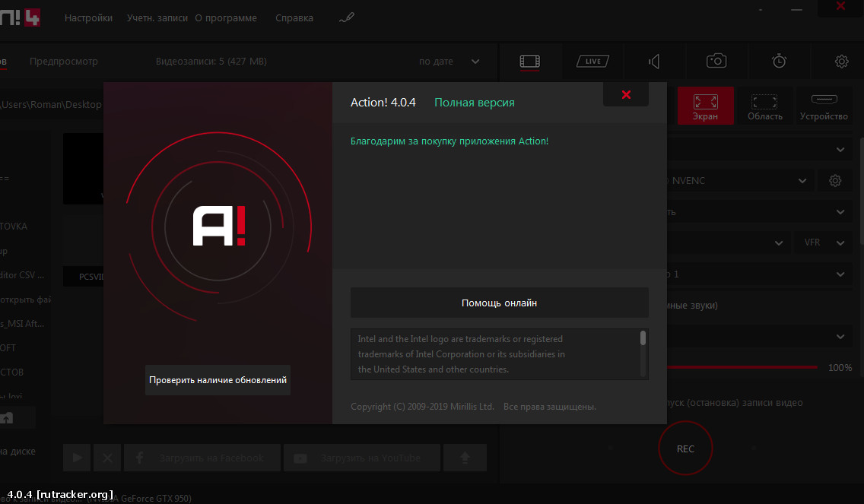
Task: Click the Видеозаписи: 5 (427 MB) text
Action: (211, 61)
